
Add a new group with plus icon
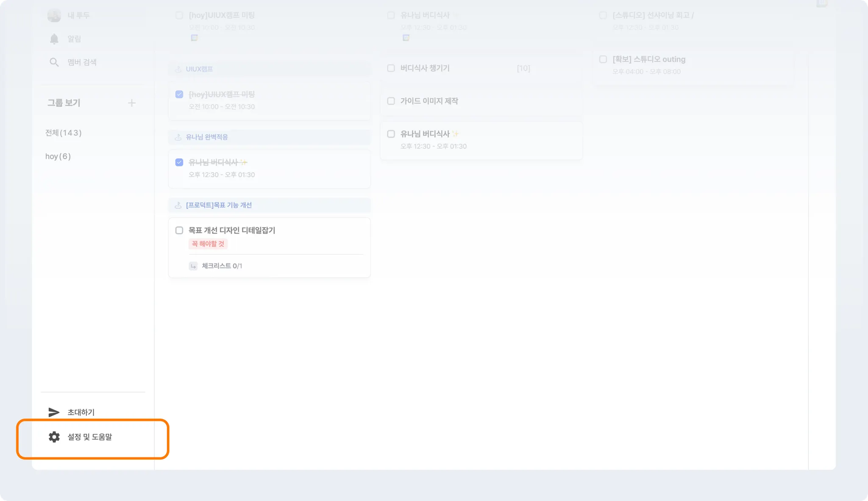pyautogui.click(x=132, y=103)
